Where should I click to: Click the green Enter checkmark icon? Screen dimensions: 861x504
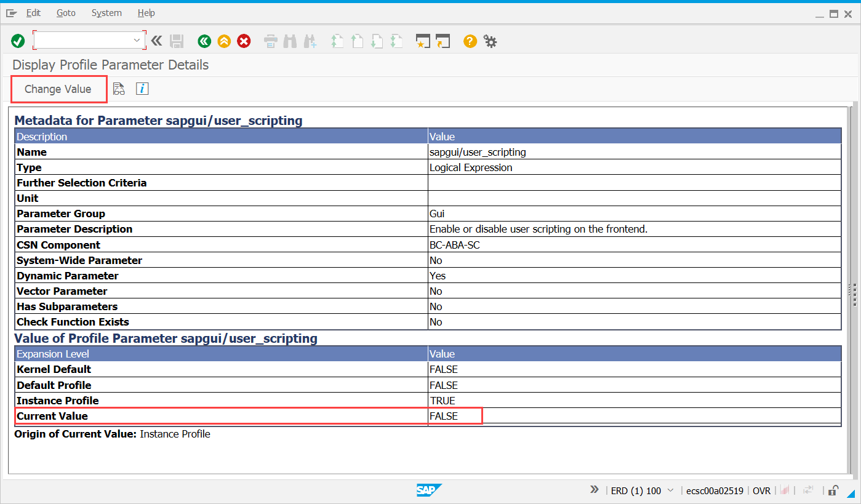pos(18,41)
